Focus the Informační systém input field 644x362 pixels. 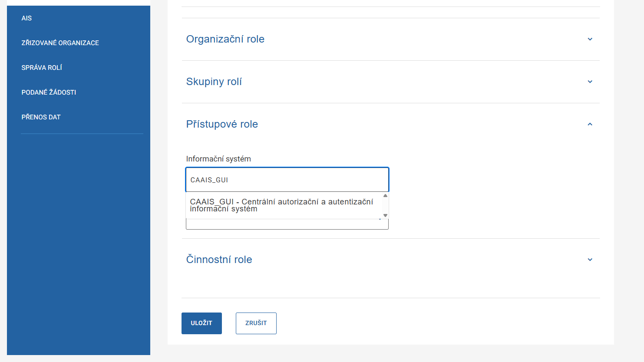pyautogui.click(x=287, y=180)
